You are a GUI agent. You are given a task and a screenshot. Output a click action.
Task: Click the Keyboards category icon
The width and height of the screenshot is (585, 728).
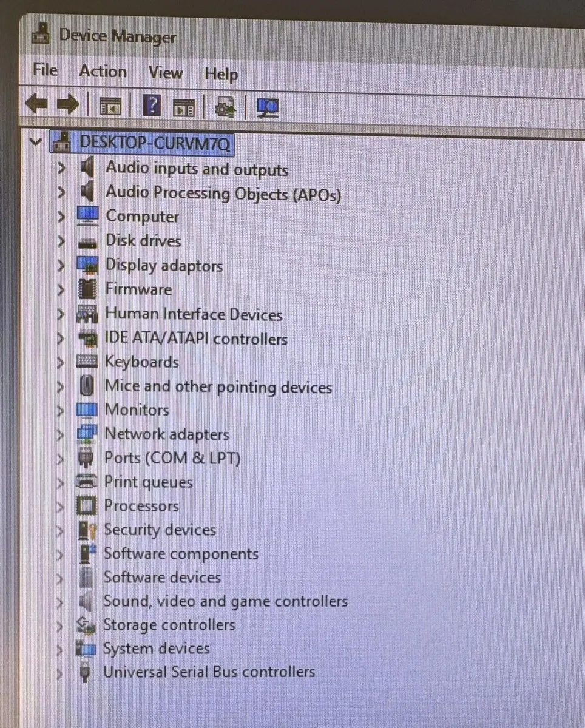87,362
